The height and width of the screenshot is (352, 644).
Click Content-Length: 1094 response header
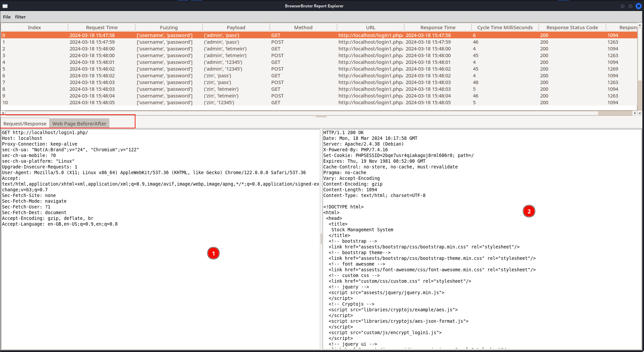coord(350,190)
